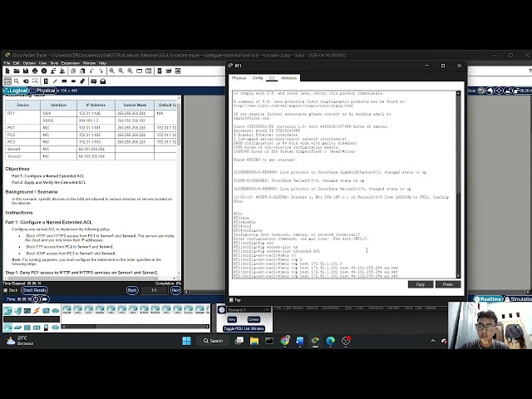Image resolution: width=532 pixels, height=399 pixels.
Task: Open the Edit menu
Action: point(17,63)
